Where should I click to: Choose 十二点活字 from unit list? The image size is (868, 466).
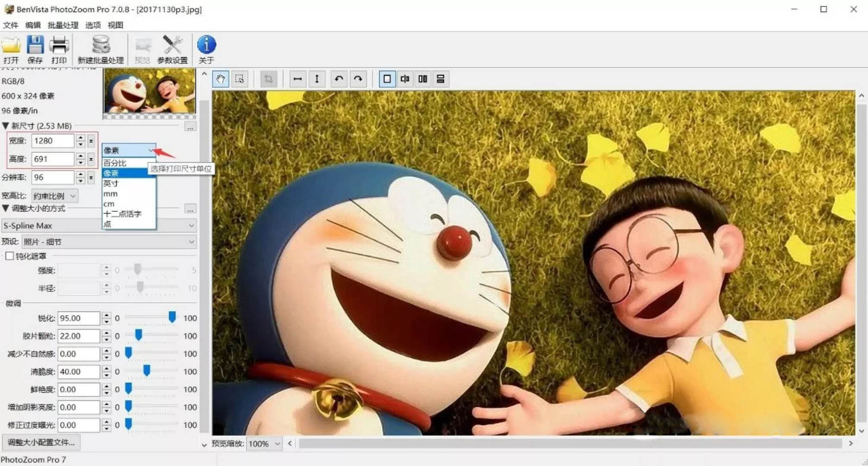[129, 214]
